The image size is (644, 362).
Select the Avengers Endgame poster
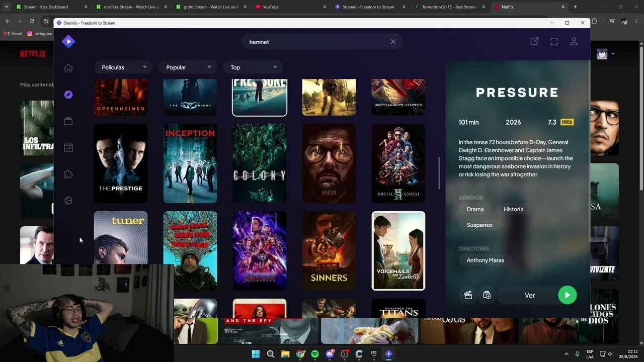(260, 251)
